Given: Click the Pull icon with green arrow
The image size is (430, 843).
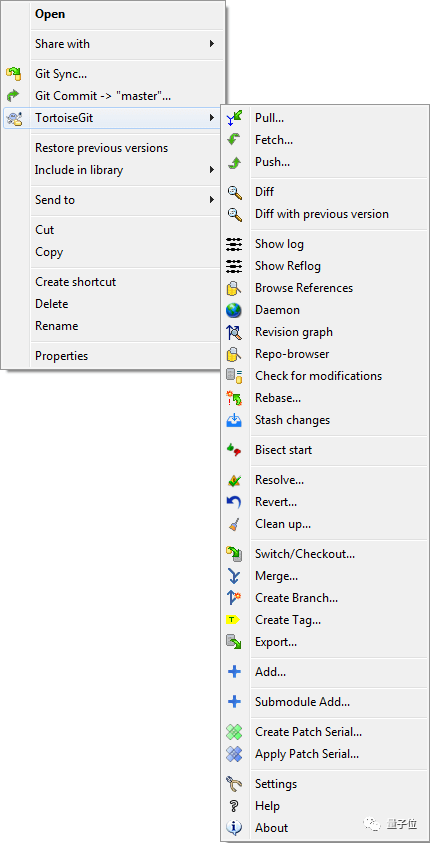Looking at the screenshot, I should (234, 117).
